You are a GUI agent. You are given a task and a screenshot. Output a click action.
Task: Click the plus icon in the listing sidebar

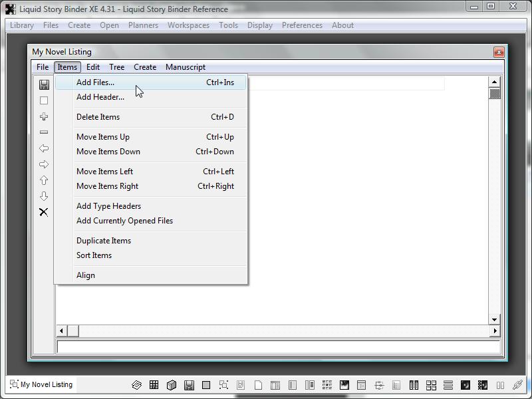coord(44,116)
